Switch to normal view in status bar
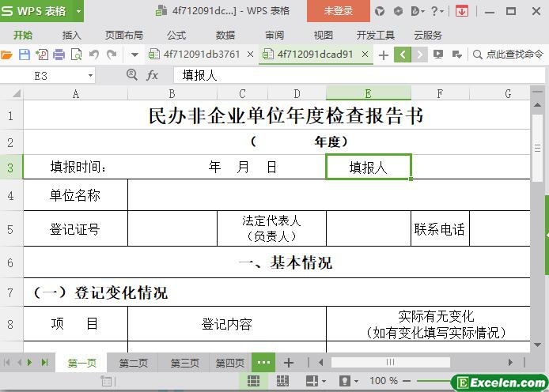 pos(253,381)
